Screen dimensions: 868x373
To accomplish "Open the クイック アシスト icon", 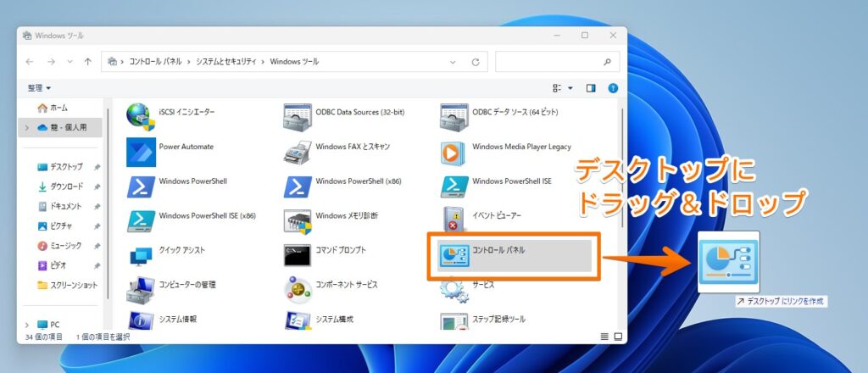I will point(141,256).
